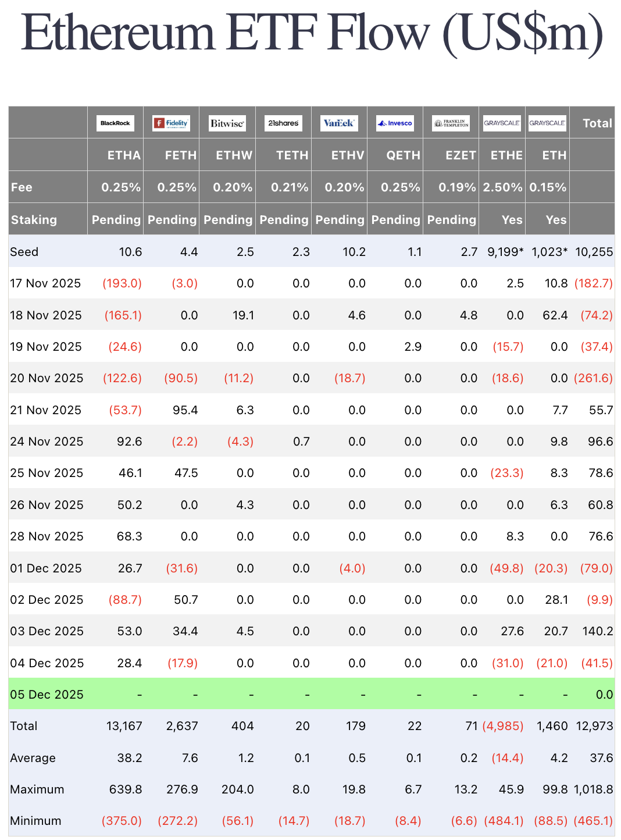This screenshot has height=840, width=621.
Task: Click the Total column header
Action: 598,123
